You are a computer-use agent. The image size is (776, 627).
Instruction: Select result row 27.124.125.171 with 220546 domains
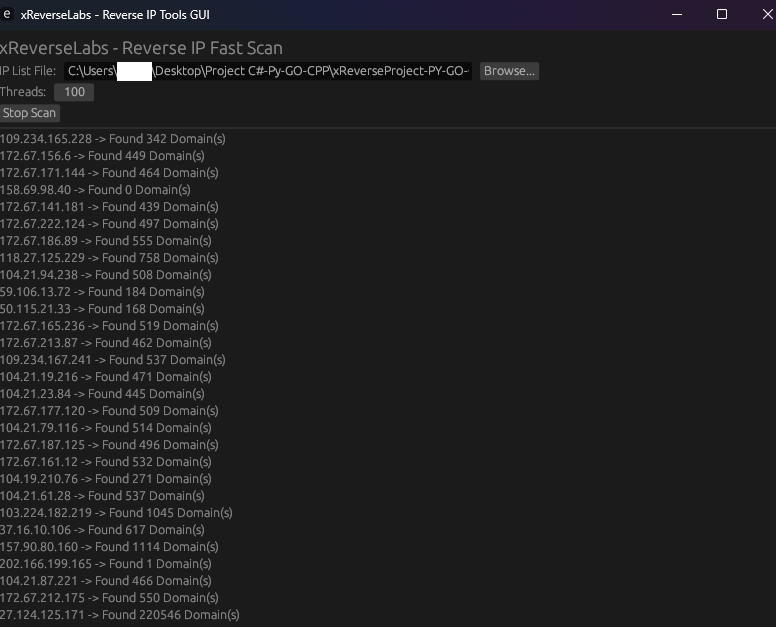point(119,615)
